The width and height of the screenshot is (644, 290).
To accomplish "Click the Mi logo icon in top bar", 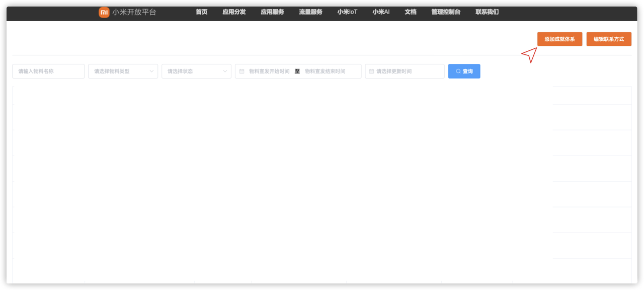I will [x=104, y=12].
